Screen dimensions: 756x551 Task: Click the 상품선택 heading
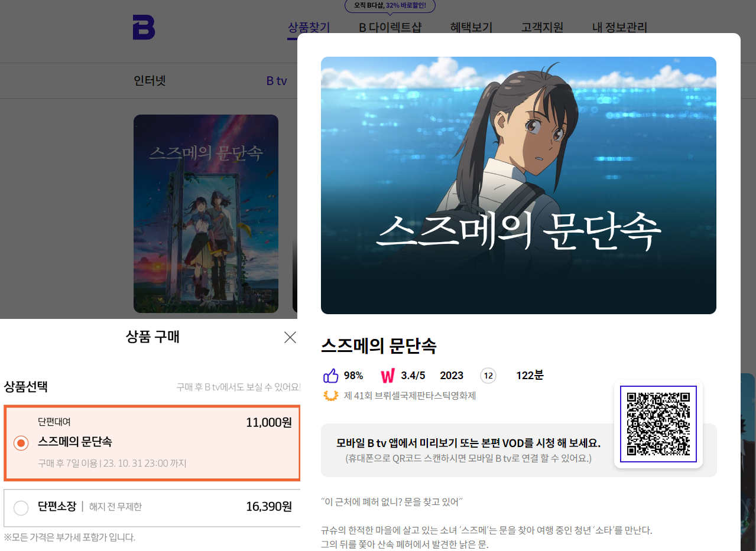coord(26,387)
